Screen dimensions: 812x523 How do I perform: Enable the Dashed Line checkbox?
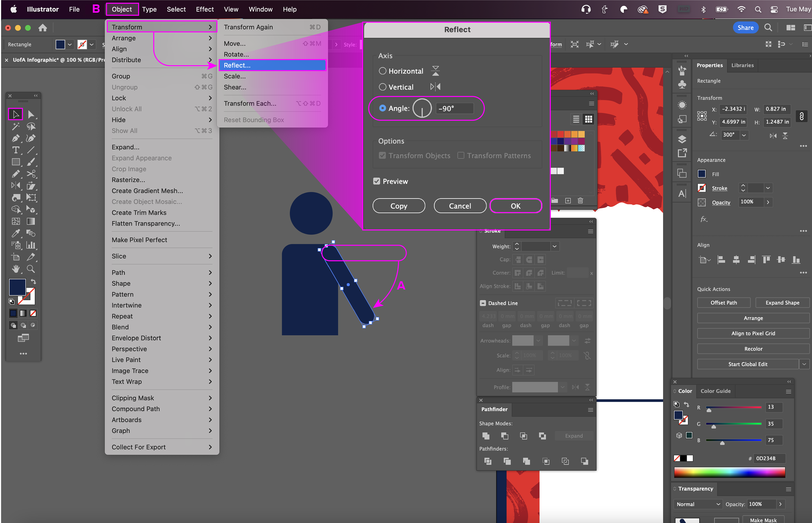pyautogui.click(x=483, y=303)
